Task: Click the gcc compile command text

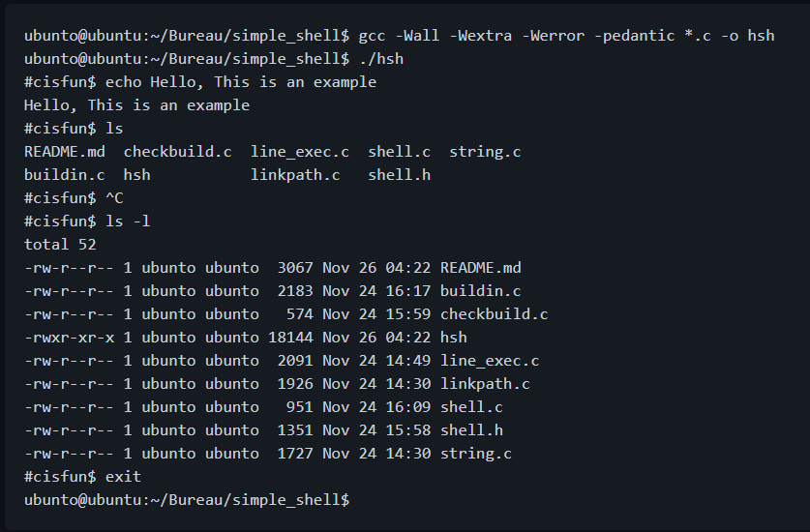Action: 566,36
